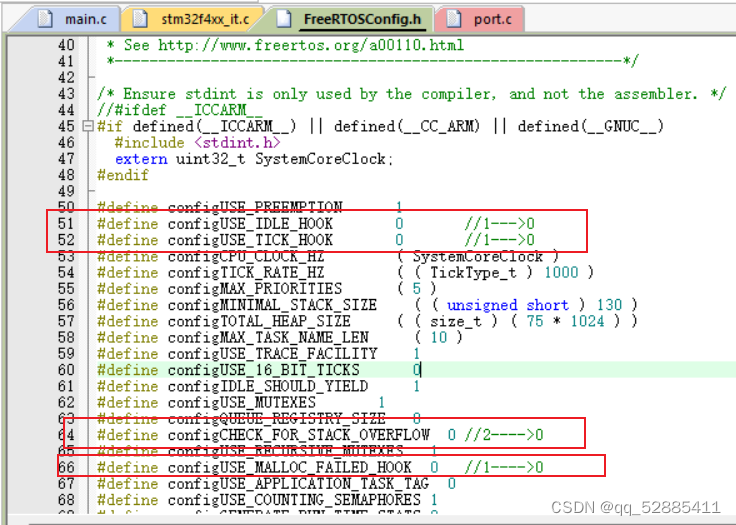The width and height of the screenshot is (736, 525).
Task: Click configMAX_TASK_NAME_LEN macro name
Action: pos(268,338)
